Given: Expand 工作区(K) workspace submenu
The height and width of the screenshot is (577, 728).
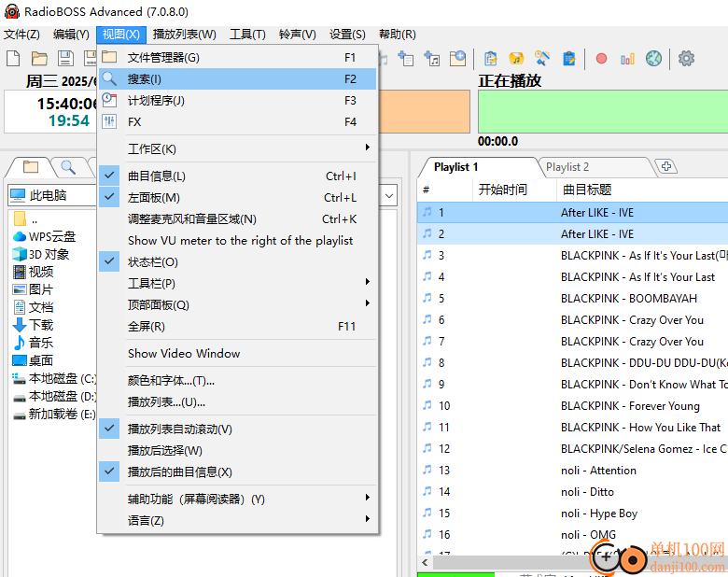Looking at the screenshot, I should tap(237, 148).
